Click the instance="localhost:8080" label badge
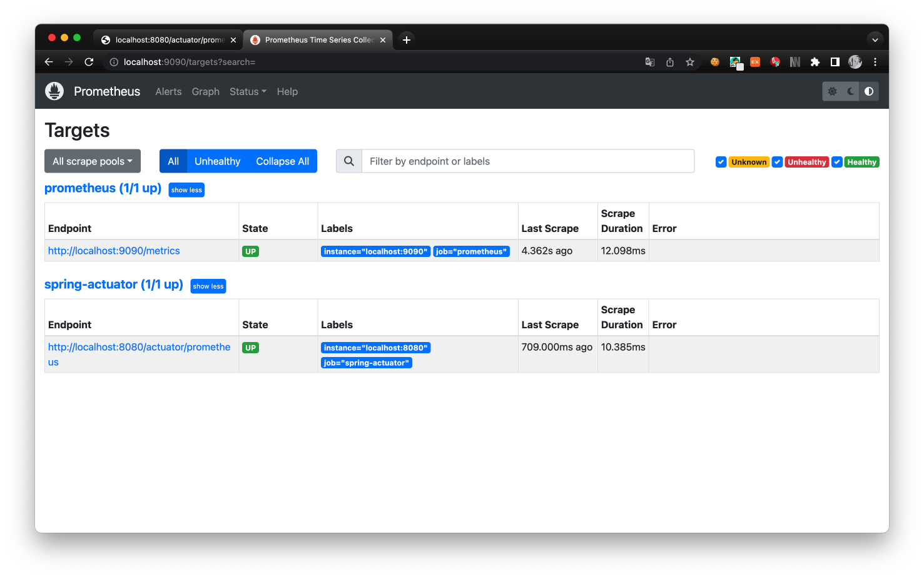The image size is (924, 579). [376, 348]
